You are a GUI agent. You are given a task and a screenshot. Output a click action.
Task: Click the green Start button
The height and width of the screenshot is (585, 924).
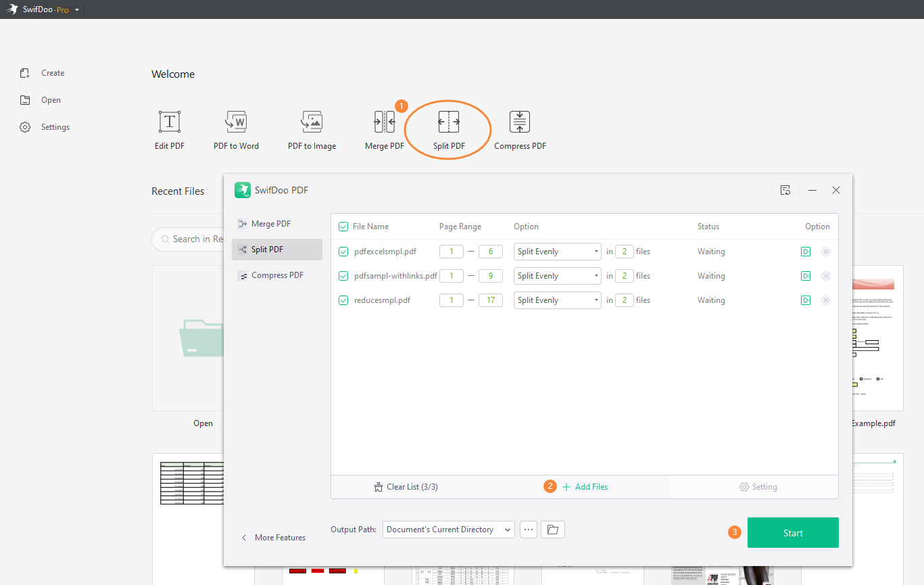tap(793, 533)
